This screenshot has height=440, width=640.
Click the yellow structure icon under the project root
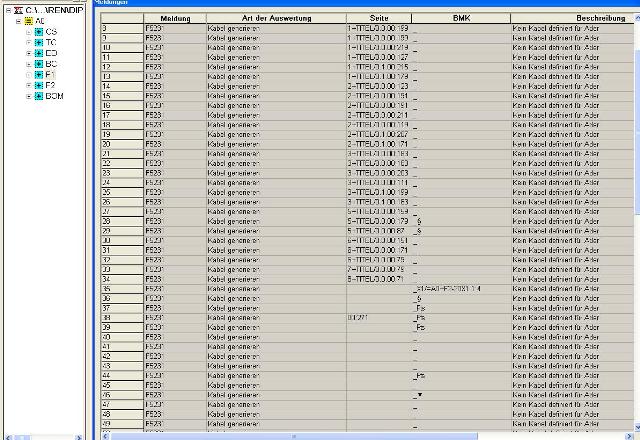[x=28, y=21]
